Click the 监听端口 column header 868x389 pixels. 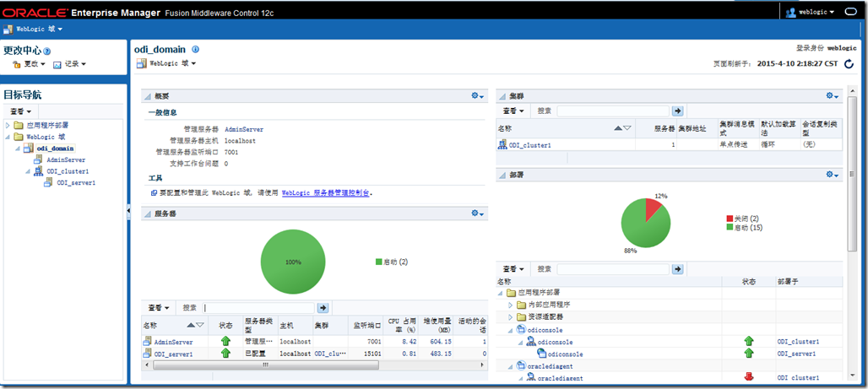(x=365, y=326)
